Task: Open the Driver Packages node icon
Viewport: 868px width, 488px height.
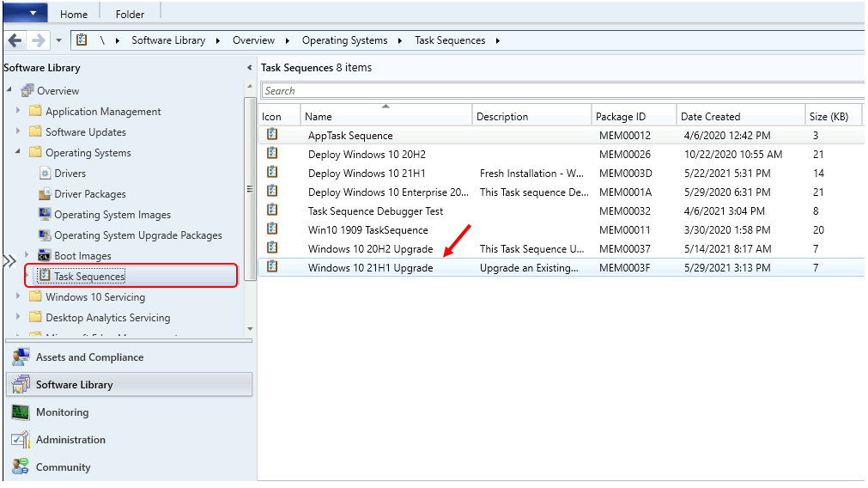Action: (45, 194)
